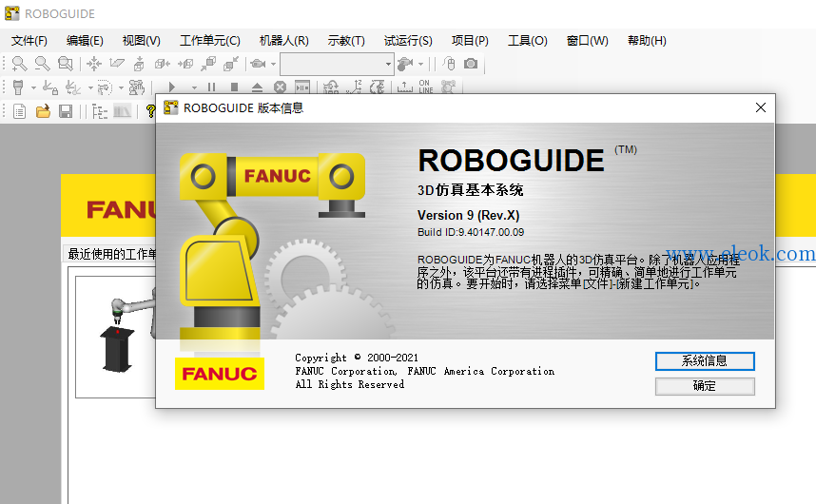Click the Copyright 2000-2021 text
816x504 pixels.
tap(357, 358)
